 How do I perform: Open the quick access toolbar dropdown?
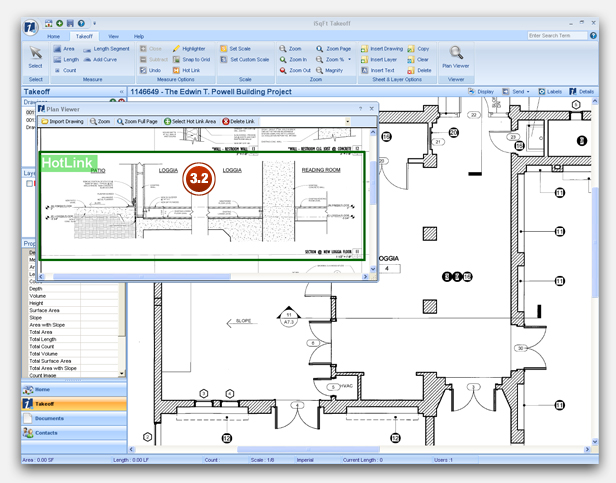point(94,24)
